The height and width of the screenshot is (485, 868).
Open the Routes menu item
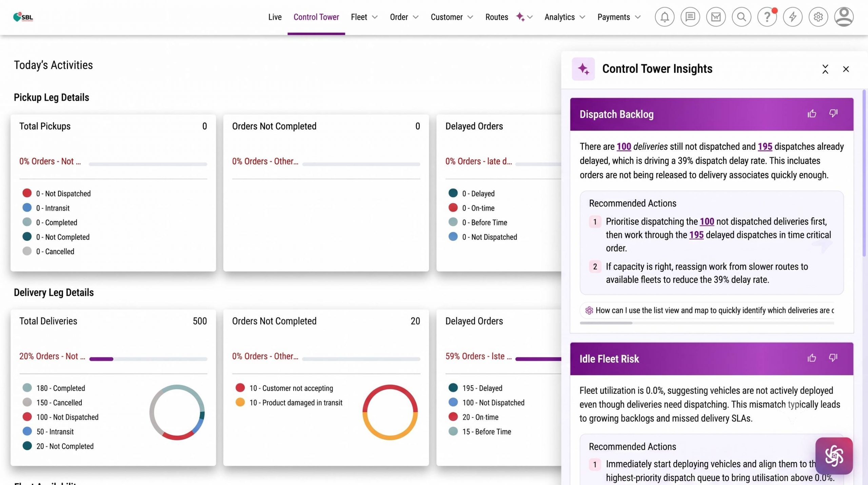pyautogui.click(x=496, y=17)
